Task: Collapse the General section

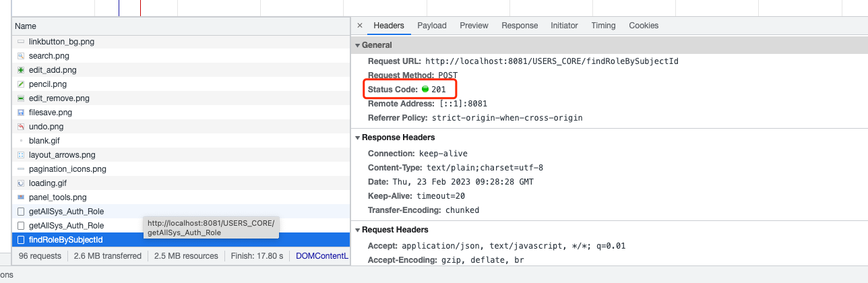Action: [358, 45]
